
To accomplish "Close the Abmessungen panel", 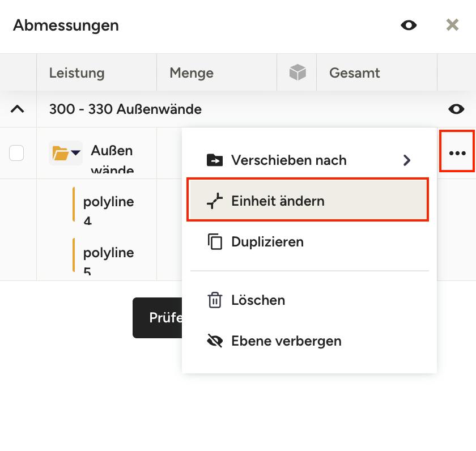I will (452, 25).
